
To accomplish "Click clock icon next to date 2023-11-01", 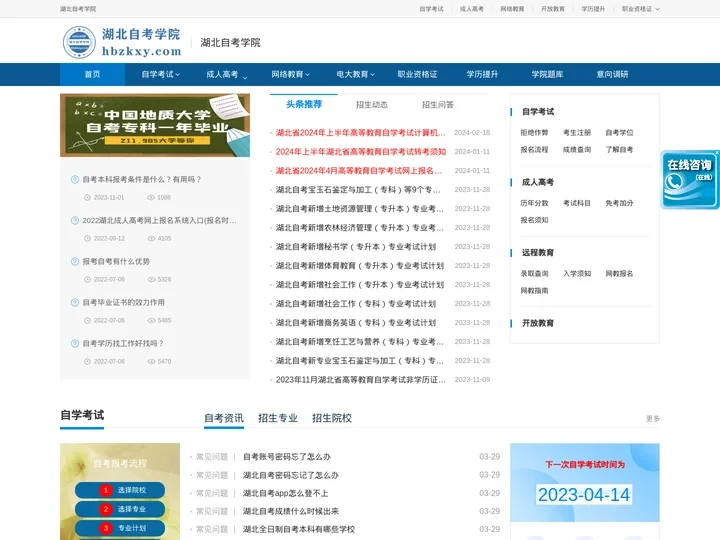I will pos(87,197).
